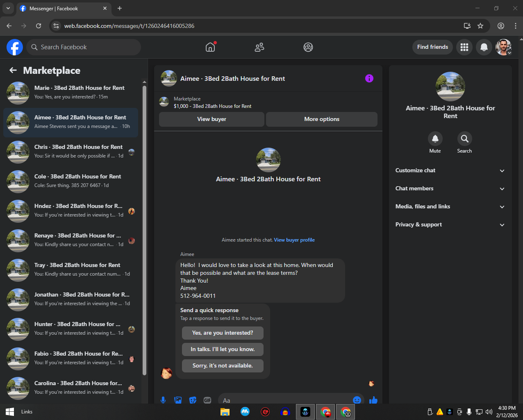Expand the Customize chat section
523x420 pixels.
click(450, 171)
